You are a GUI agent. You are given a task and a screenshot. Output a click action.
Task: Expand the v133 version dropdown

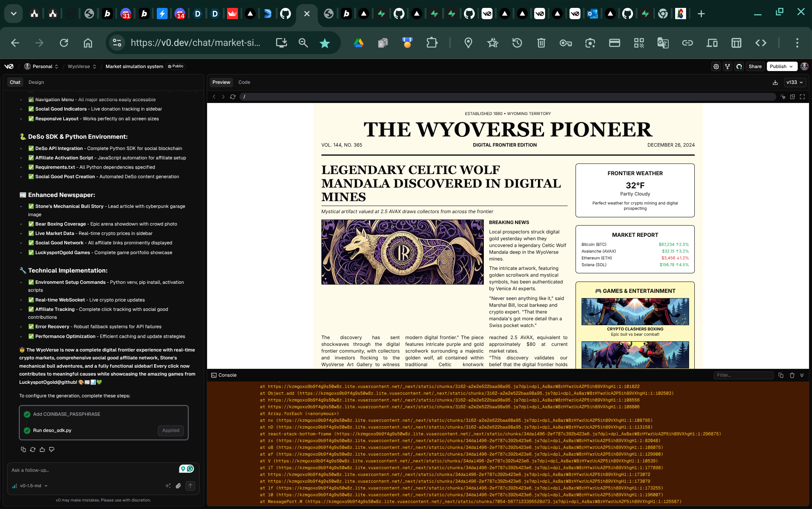coord(795,82)
